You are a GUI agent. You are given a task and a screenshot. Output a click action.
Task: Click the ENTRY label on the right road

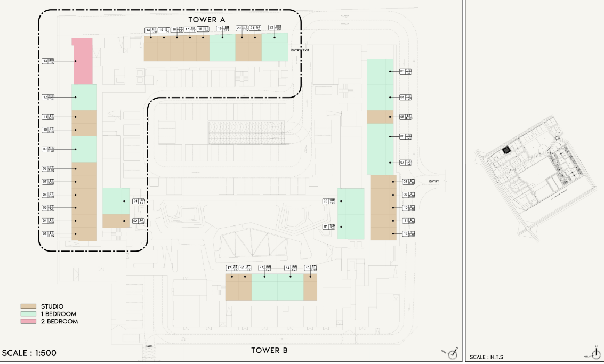click(x=433, y=182)
